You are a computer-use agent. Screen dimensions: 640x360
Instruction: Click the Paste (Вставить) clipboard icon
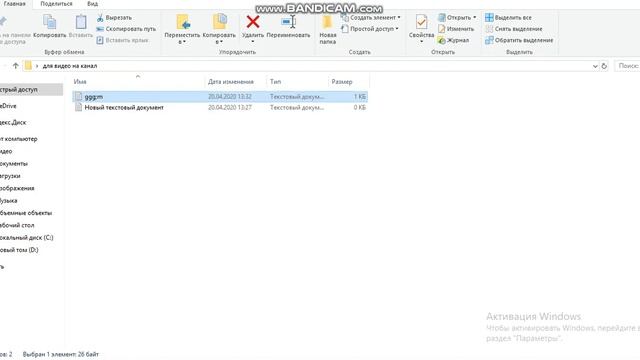[x=81, y=22]
